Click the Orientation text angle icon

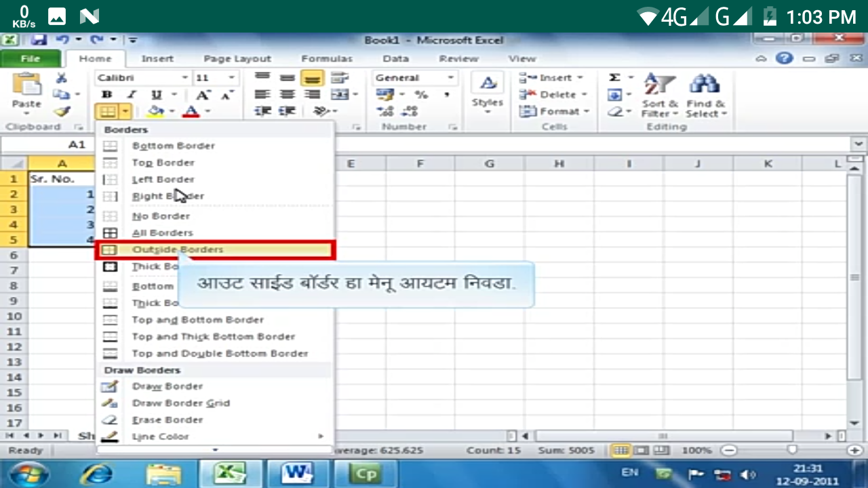pyautogui.click(x=321, y=111)
